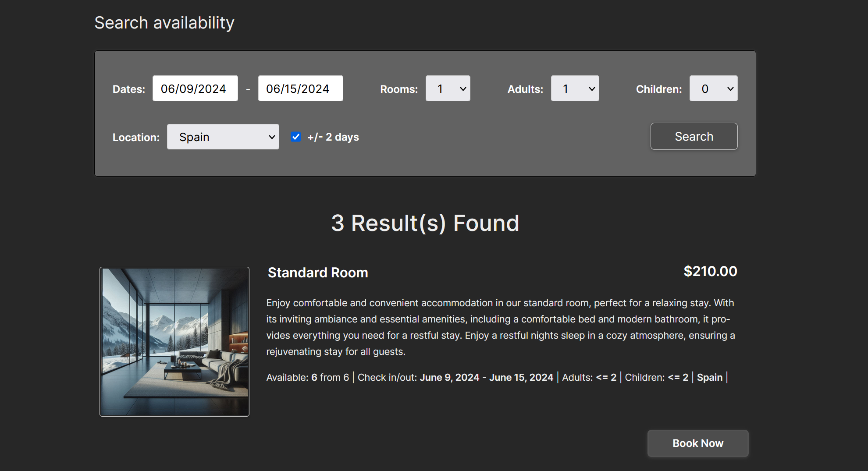Click the "3 Result(s) Found" heading

425,223
